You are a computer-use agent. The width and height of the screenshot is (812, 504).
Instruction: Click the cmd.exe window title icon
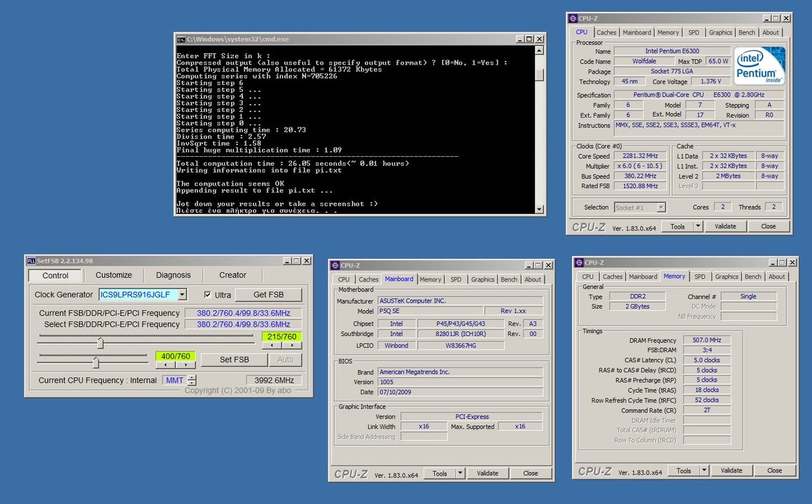(x=181, y=39)
